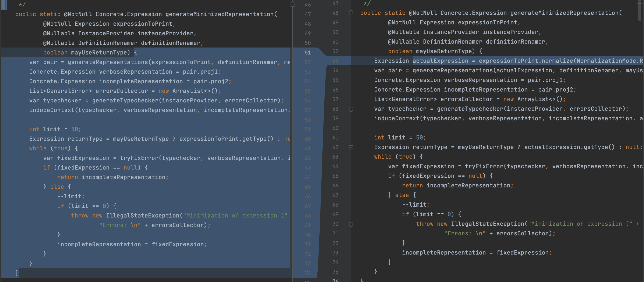The width and height of the screenshot is (644, 282).
Task: Click left pane's 'boolean mayUseReturnType) {' line
Action: tap(90, 53)
